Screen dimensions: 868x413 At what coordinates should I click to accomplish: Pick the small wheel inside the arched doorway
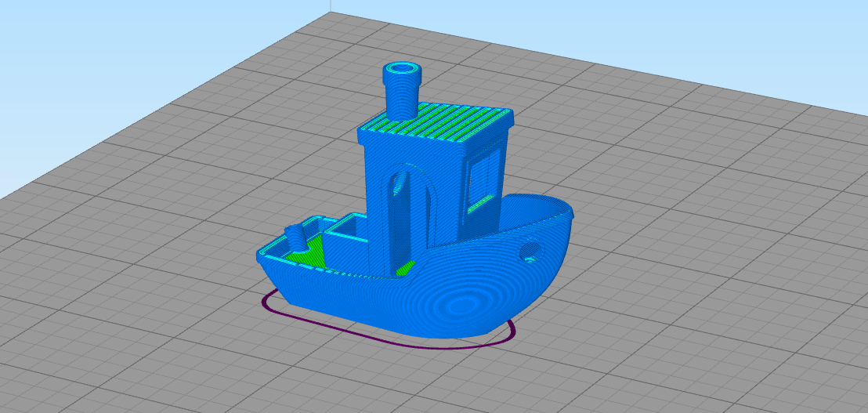point(402,183)
